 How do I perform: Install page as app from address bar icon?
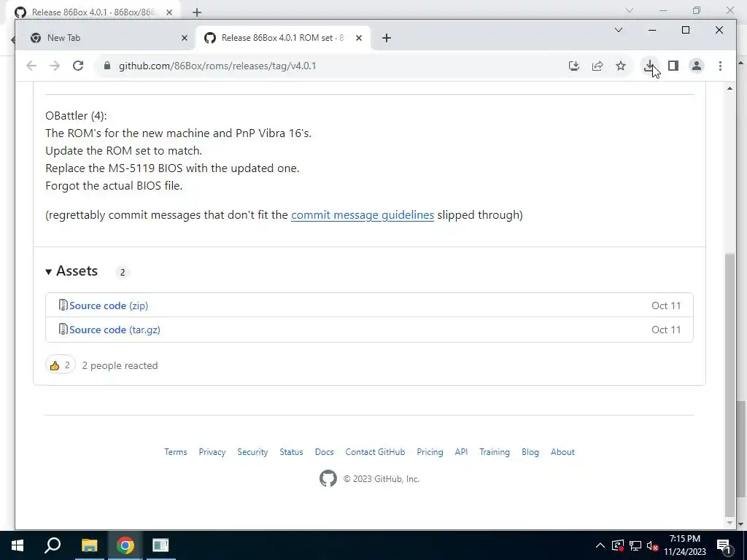(x=574, y=66)
